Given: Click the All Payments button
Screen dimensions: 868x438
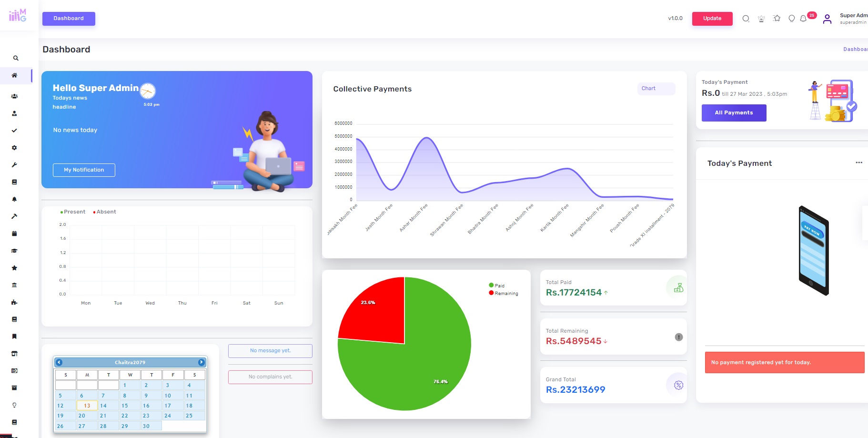Looking at the screenshot, I should point(734,113).
